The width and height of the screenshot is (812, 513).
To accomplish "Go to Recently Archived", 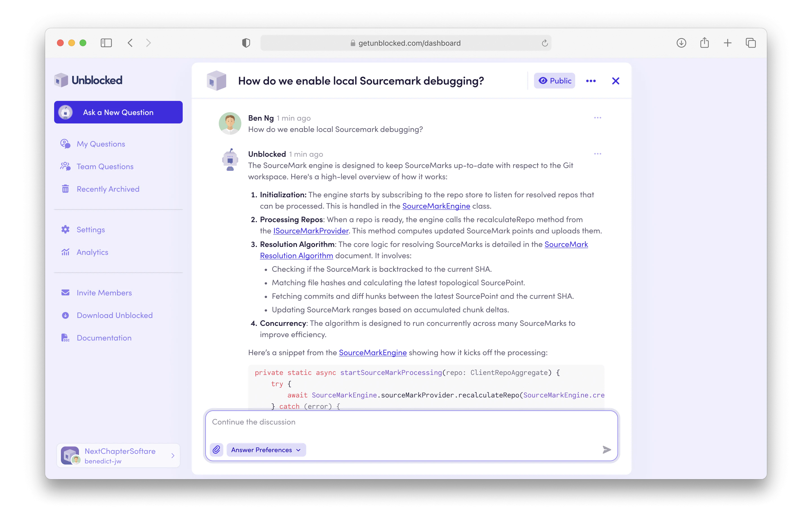I will (x=108, y=189).
